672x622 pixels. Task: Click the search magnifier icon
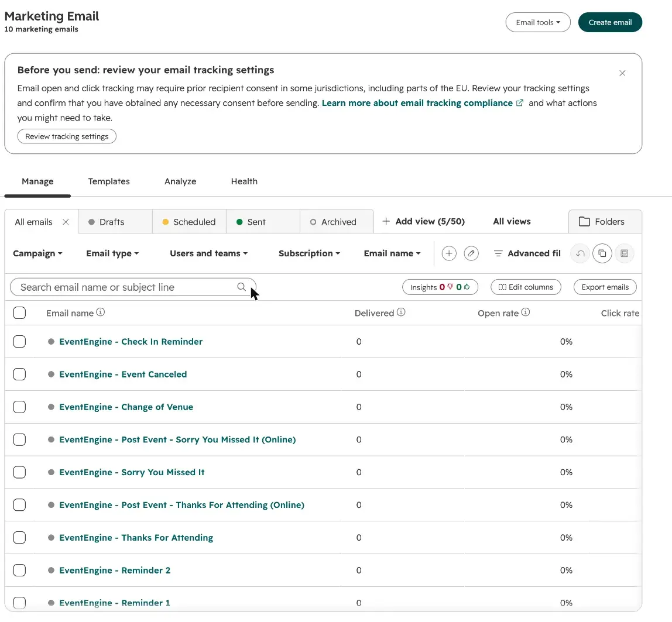point(242,287)
